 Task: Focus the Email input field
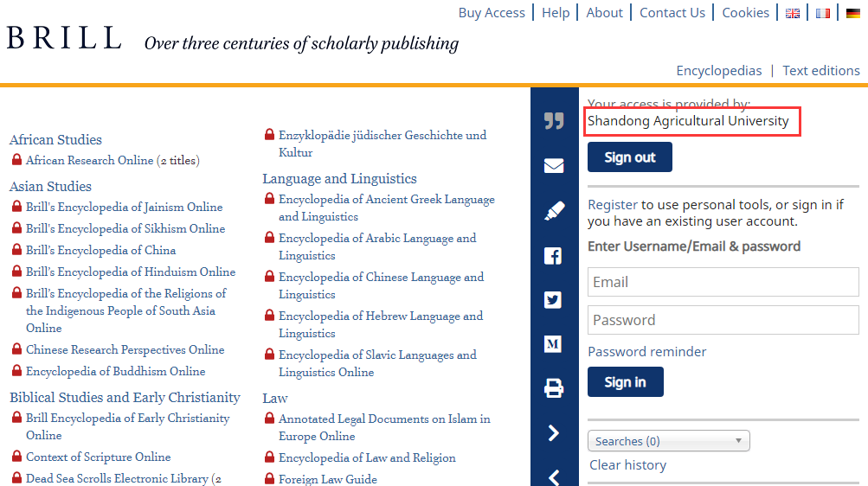[x=723, y=282]
